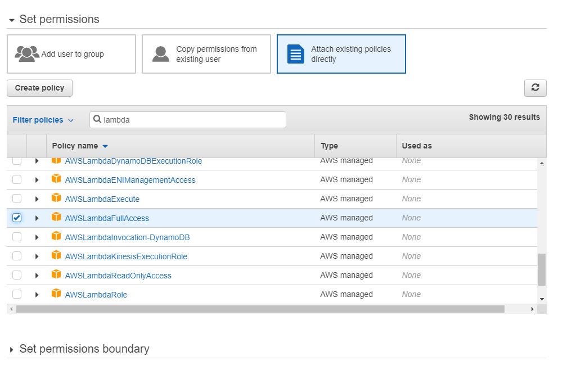Open the AWSLambdaKinesisExecutionRole policy link
The width and height of the screenshot is (563, 392).
point(126,256)
